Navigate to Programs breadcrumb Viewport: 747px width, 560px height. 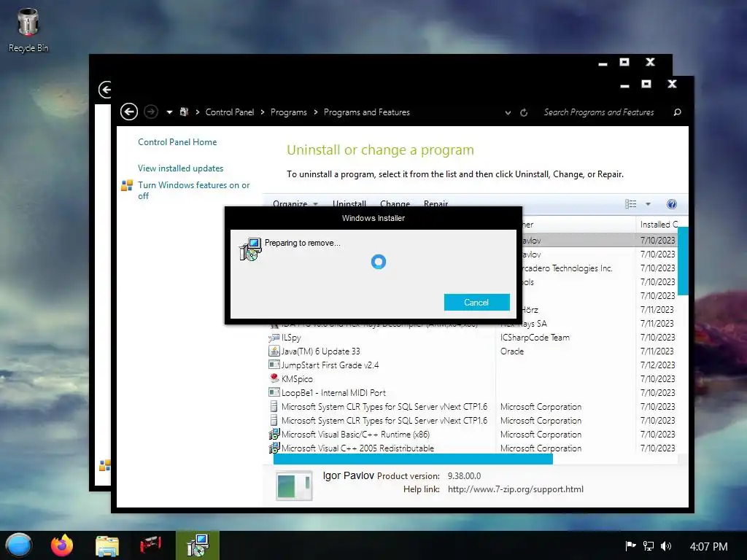[289, 112]
